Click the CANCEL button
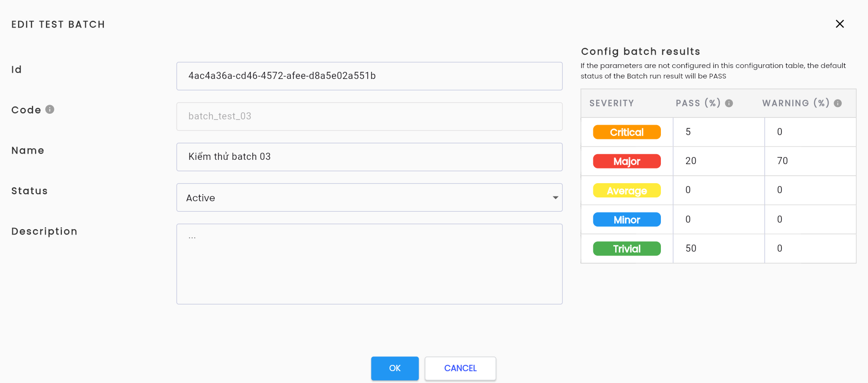This screenshot has width=868, height=383. 460,368
